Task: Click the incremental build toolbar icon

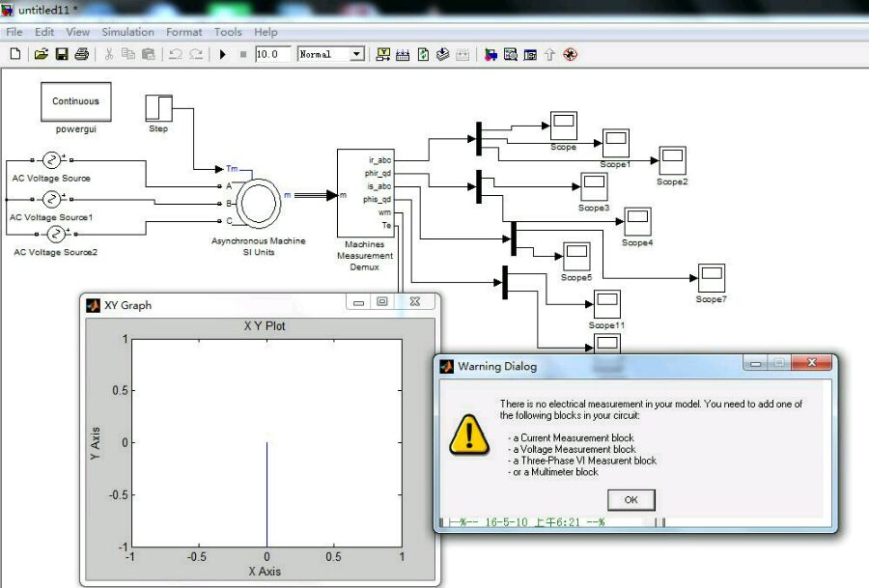Action: pos(403,54)
